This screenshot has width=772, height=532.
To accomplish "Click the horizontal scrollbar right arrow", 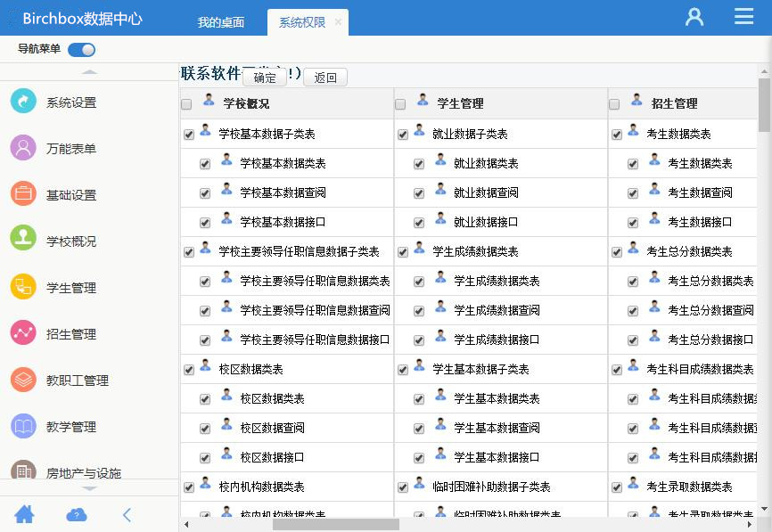I will 751,525.
